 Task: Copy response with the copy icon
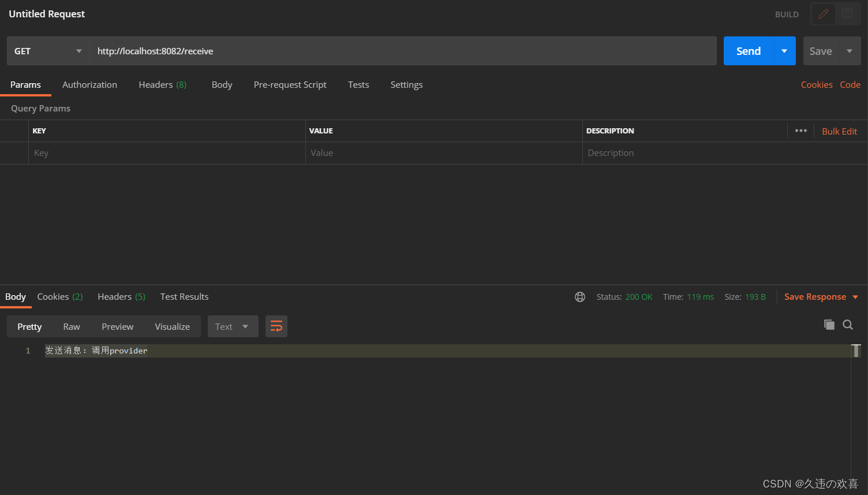[x=829, y=325]
